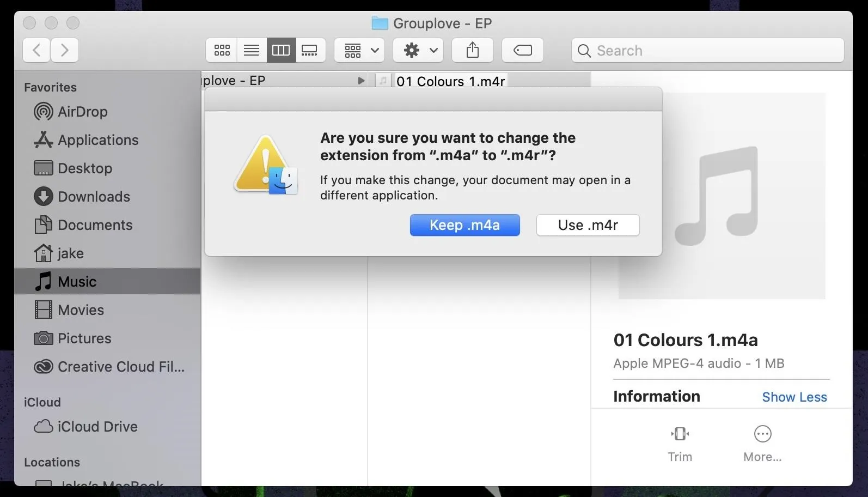Click the Grouplove - EP title bar folder icon

tap(380, 23)
